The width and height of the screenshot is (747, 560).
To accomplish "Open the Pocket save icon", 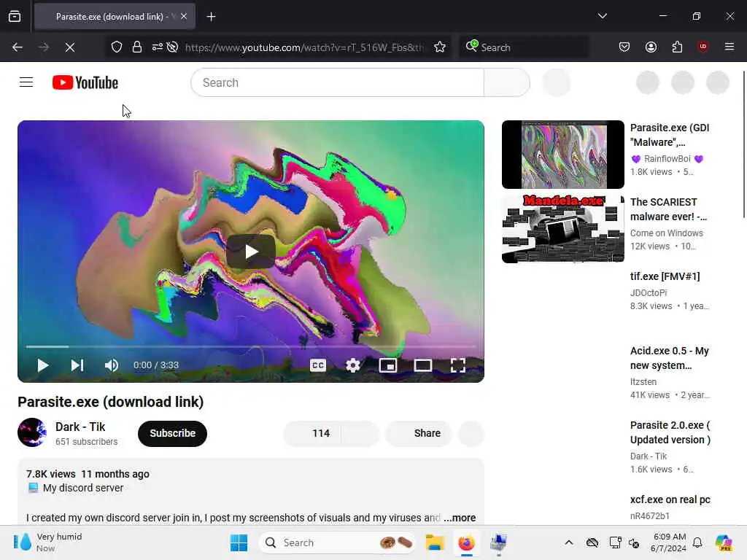I will coord(624,47).
